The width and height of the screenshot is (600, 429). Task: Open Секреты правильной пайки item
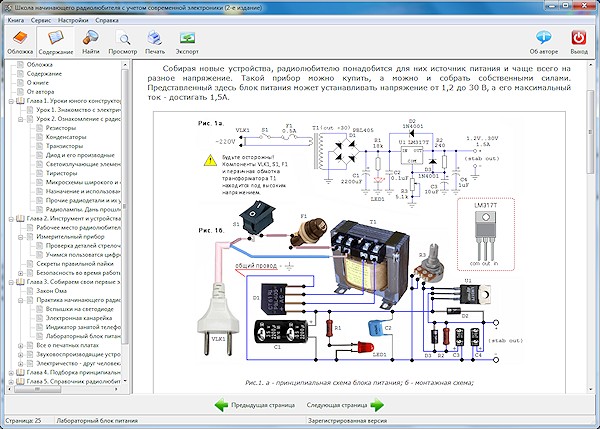coord(75,264)
